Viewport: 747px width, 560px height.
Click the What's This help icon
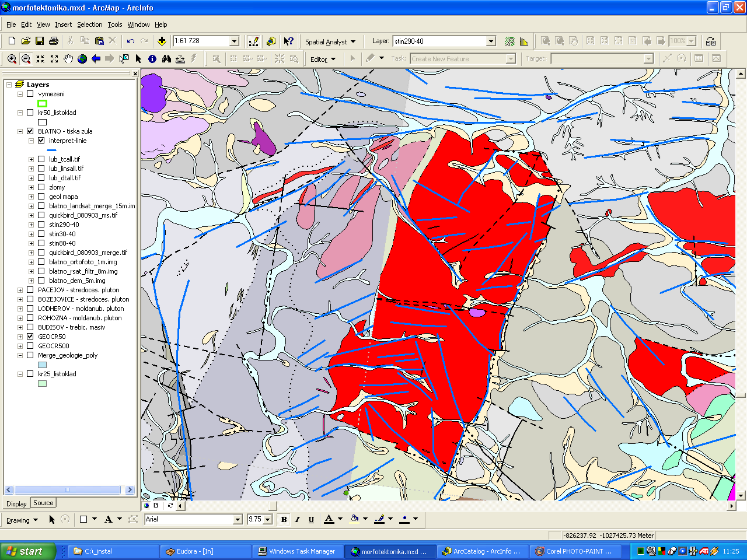288,41
